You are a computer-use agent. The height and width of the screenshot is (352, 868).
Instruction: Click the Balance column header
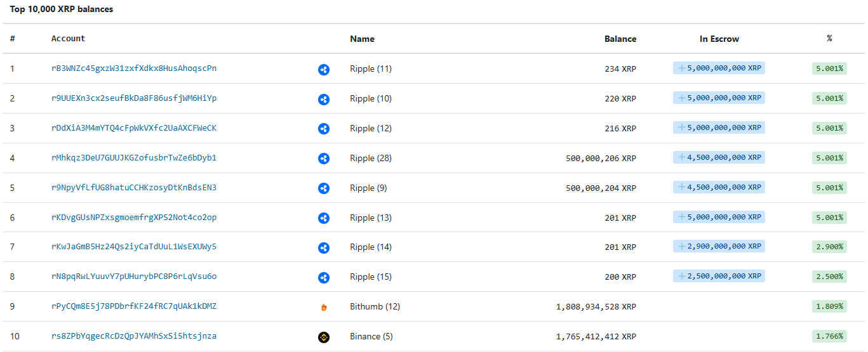pos(620,39)
